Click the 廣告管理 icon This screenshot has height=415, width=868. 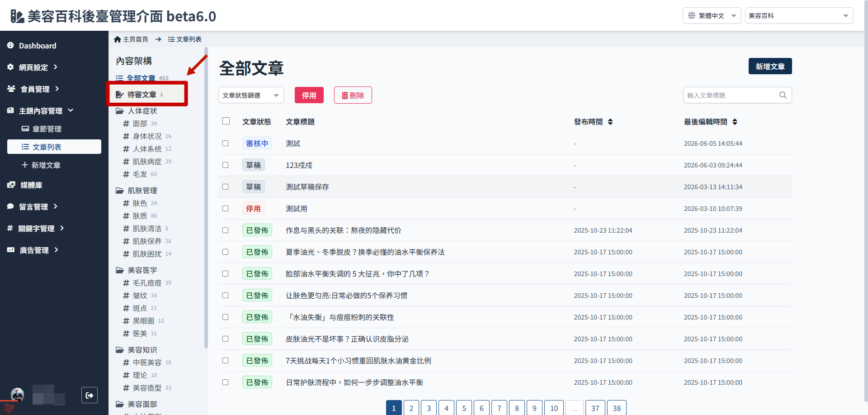point(11,250)
